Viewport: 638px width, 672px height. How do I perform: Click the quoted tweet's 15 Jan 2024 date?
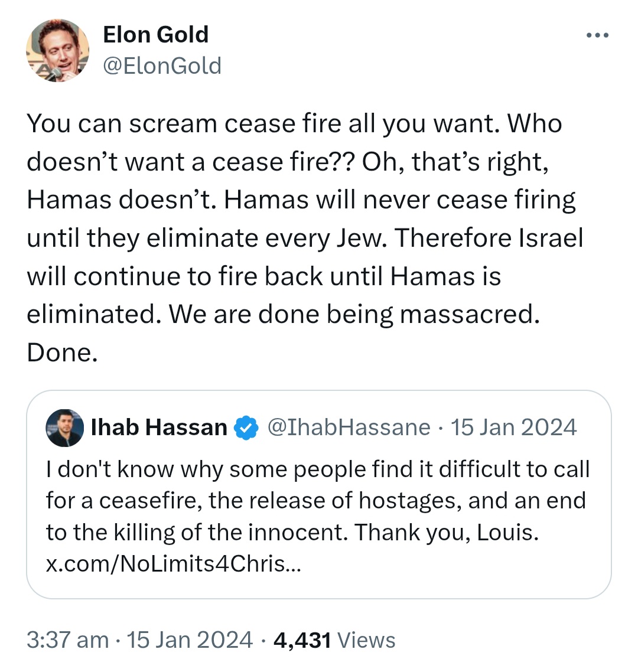[x=514, y=428]
